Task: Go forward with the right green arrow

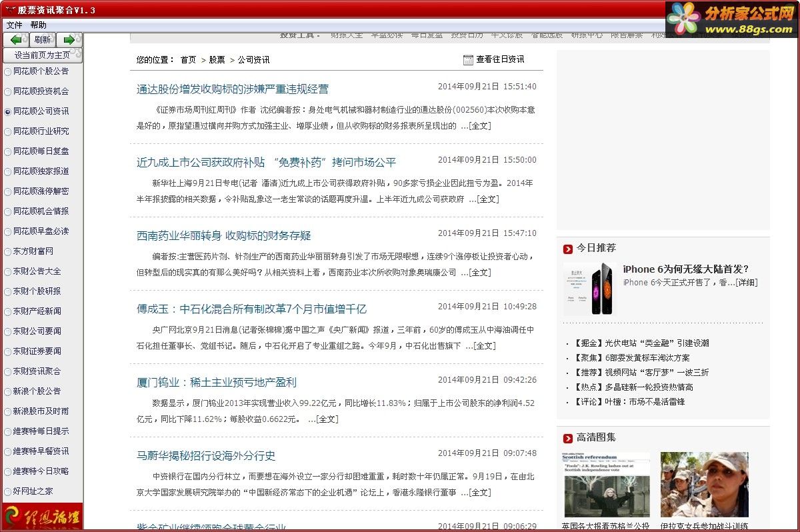Action: point(69,40)
